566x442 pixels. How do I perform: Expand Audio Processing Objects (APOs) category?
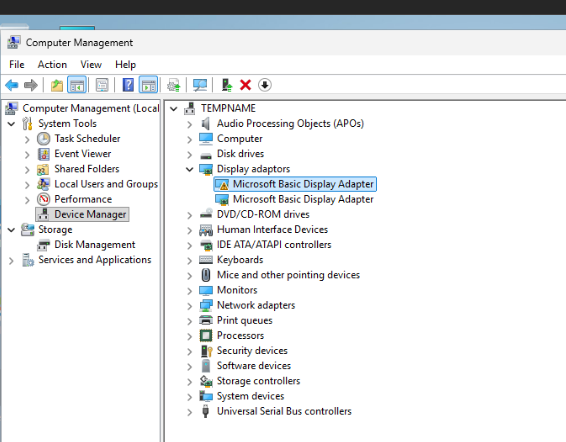[x=190, y=124]
